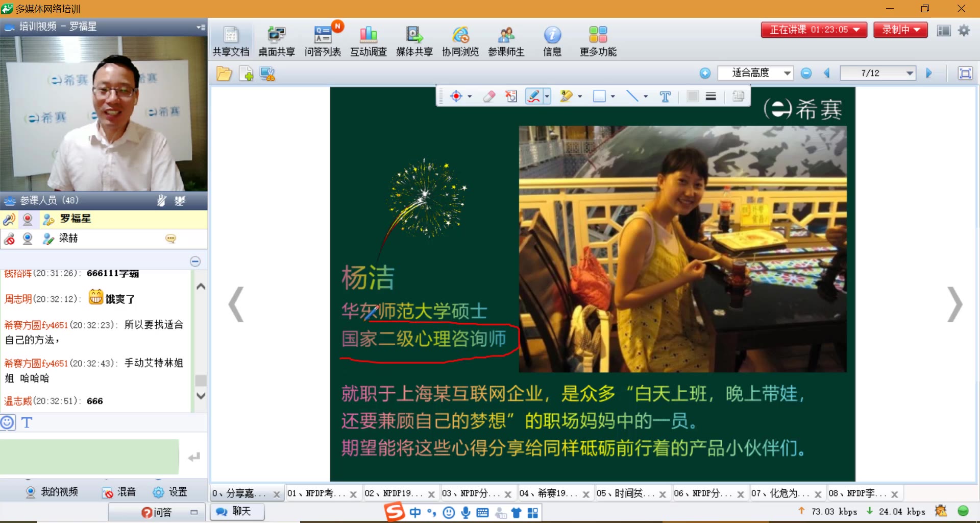Send the chat message with enter arrow
Screen dimensions: 980x523
pyautogui.click(x=194, y=457)
